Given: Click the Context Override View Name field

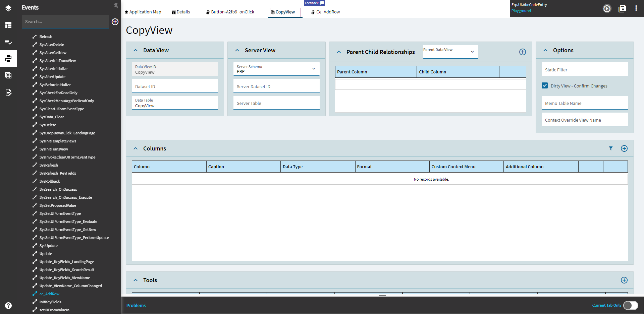Looking at the screenshot, I should (585, 120).
